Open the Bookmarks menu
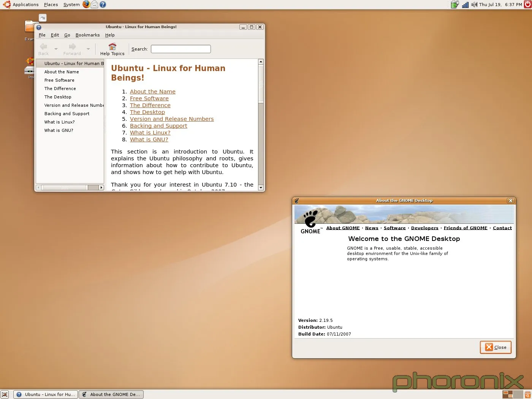The height and width of the screenshot is (399, 532). [87, 35]
